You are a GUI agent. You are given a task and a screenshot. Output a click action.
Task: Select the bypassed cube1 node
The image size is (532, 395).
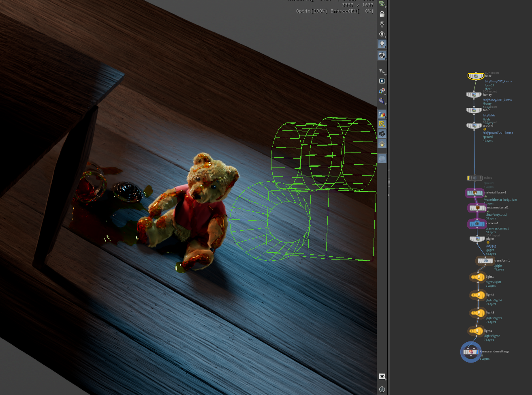coord(475,178)
